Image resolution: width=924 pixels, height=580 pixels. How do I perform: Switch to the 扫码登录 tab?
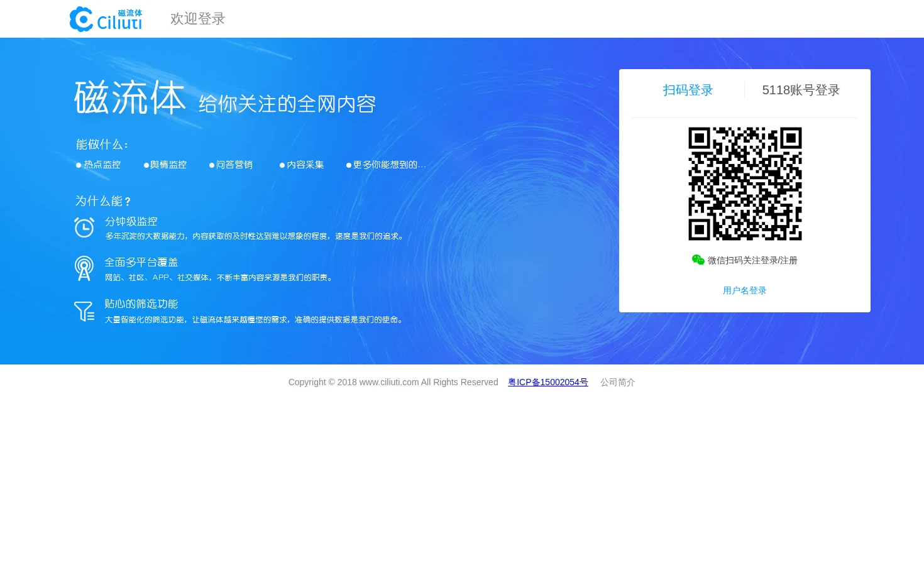tap(688, 90)
